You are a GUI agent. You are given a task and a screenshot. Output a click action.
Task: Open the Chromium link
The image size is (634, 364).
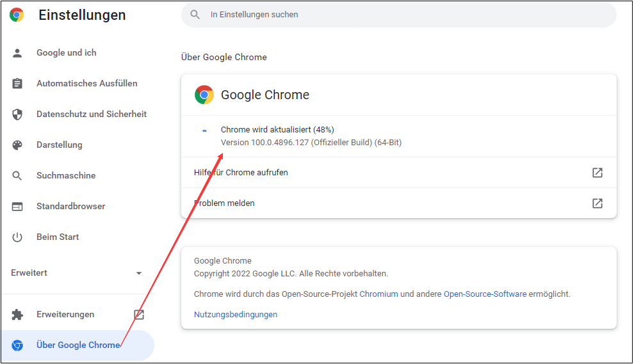click(x=379, y=294)
